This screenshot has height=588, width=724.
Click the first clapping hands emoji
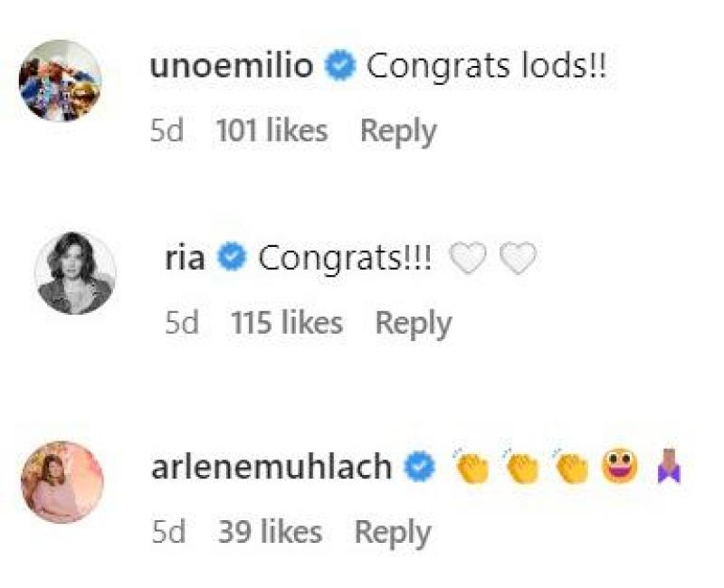point(472,467)
